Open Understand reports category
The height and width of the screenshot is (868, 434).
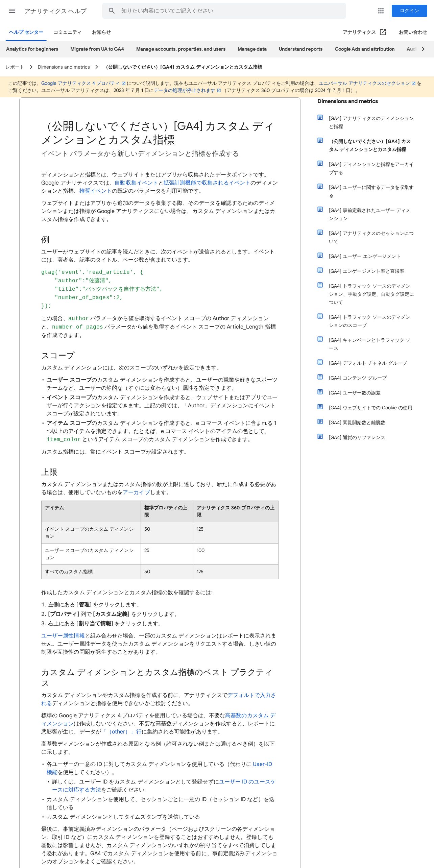300,49
